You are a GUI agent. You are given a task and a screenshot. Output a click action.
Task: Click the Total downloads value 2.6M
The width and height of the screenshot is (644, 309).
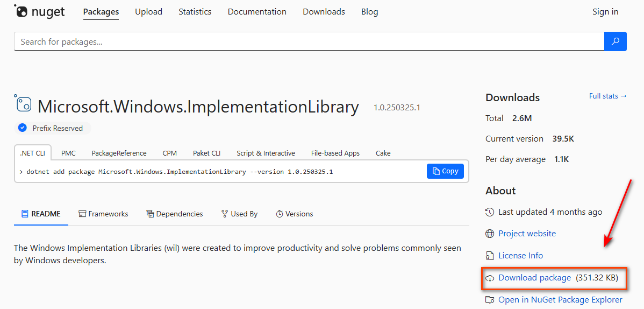click(522, 118)
